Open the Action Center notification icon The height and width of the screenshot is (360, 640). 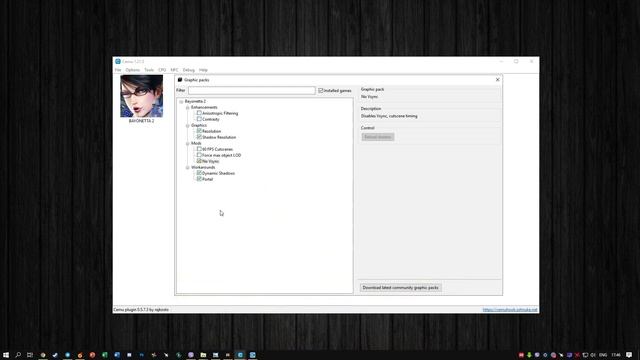click(629, 355)
